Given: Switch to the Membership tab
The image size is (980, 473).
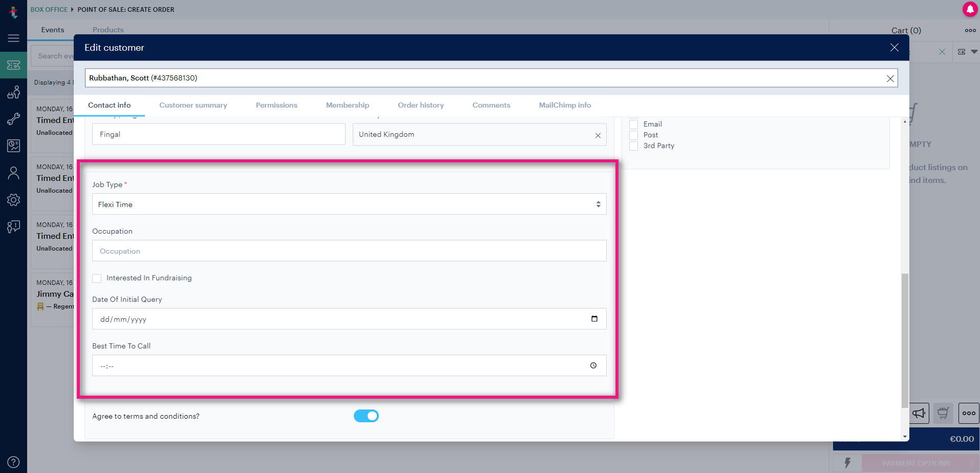Looking at the screenshot, I should coord(348,105).
